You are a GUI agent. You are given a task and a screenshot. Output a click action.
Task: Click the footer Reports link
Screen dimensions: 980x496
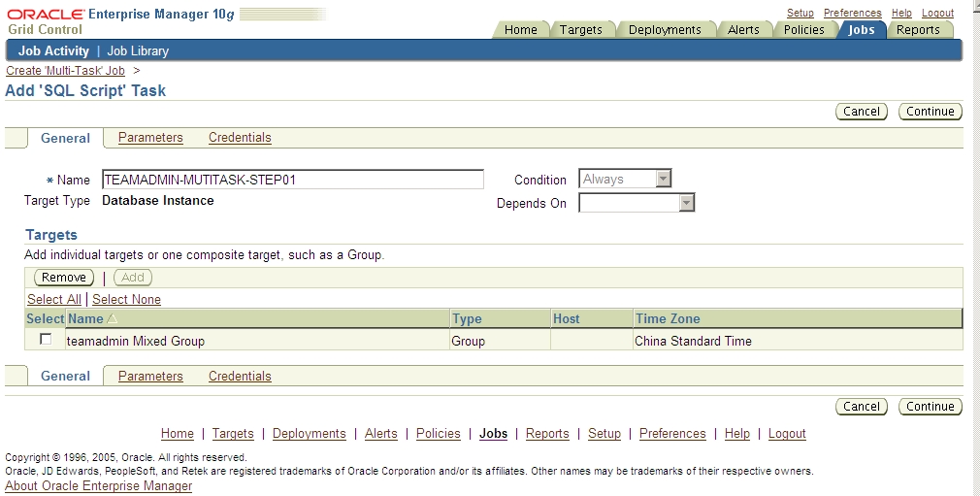click(547, 434)
